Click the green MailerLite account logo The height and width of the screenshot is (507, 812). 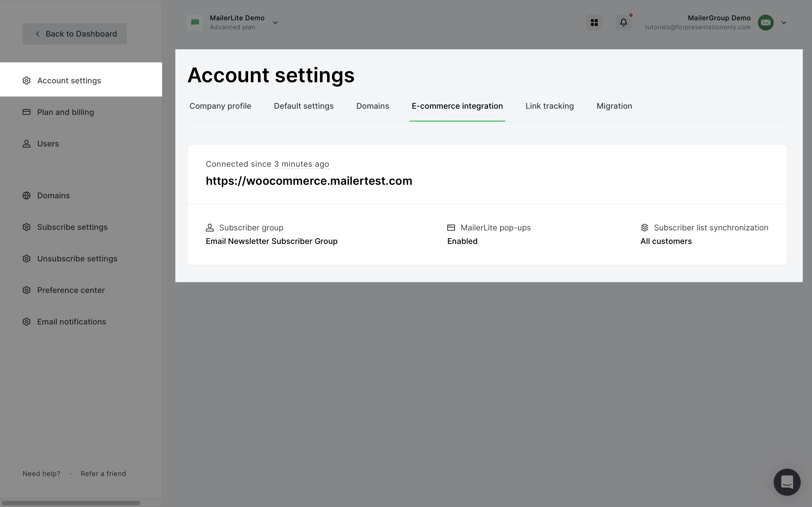[195, 23]
